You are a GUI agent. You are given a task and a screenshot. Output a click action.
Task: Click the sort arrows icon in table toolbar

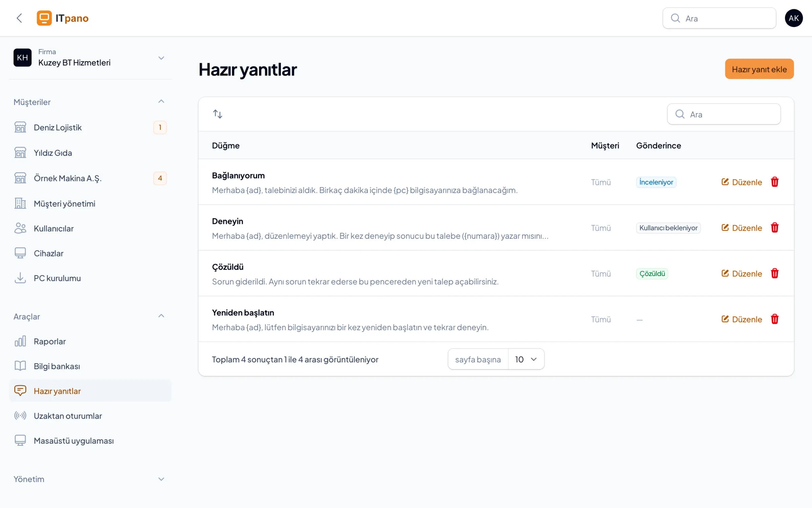coord(218,114)
